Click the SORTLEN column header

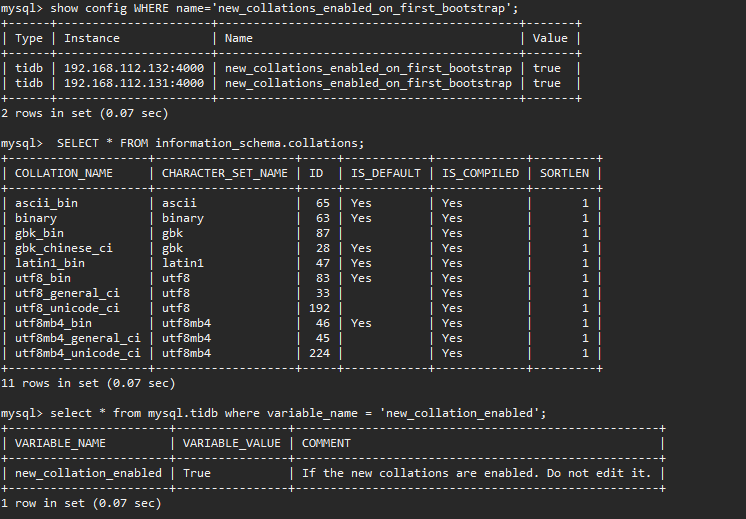tap(564, 173)
